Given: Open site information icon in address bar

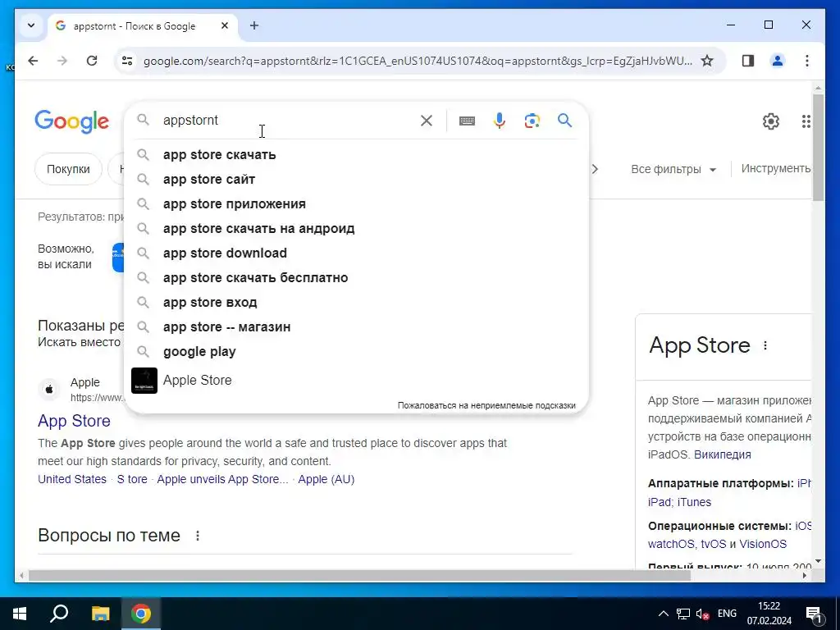Looking at the screenshot, I should [127, 61].
